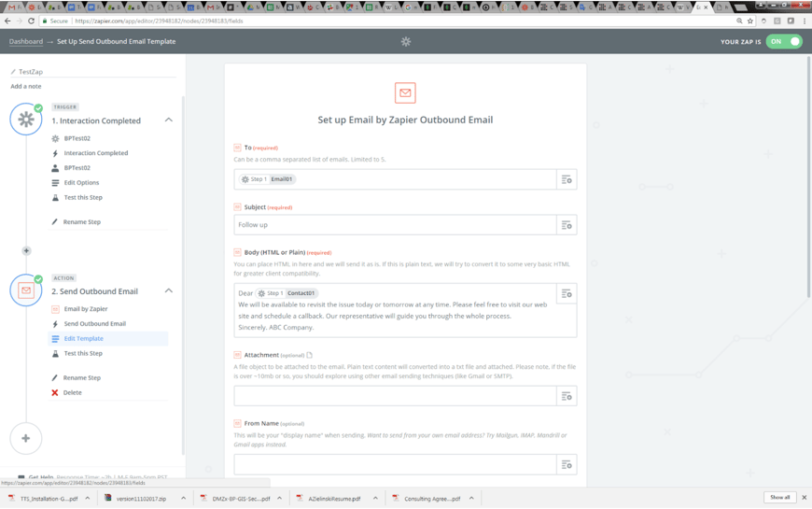Add a new step with large plus button
Screen dimensions: 812x509
(x=26, y=439)
